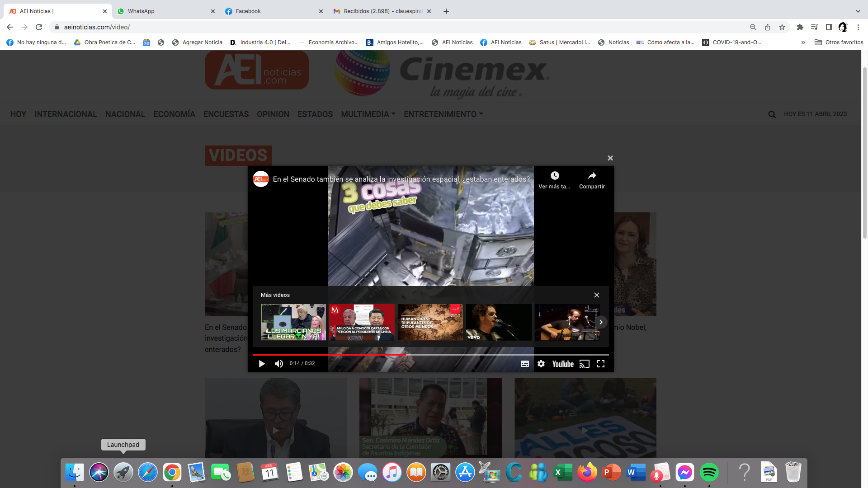Image resolution: width=868 pixels, height=488 pixels.
Task: Switch to the WhatsApp tab
Action: click(165, 11)
